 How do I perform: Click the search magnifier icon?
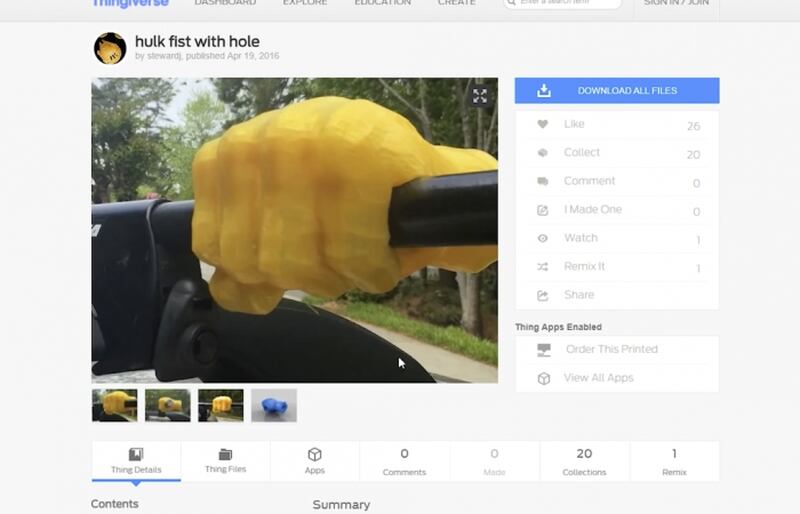(512, 3)
